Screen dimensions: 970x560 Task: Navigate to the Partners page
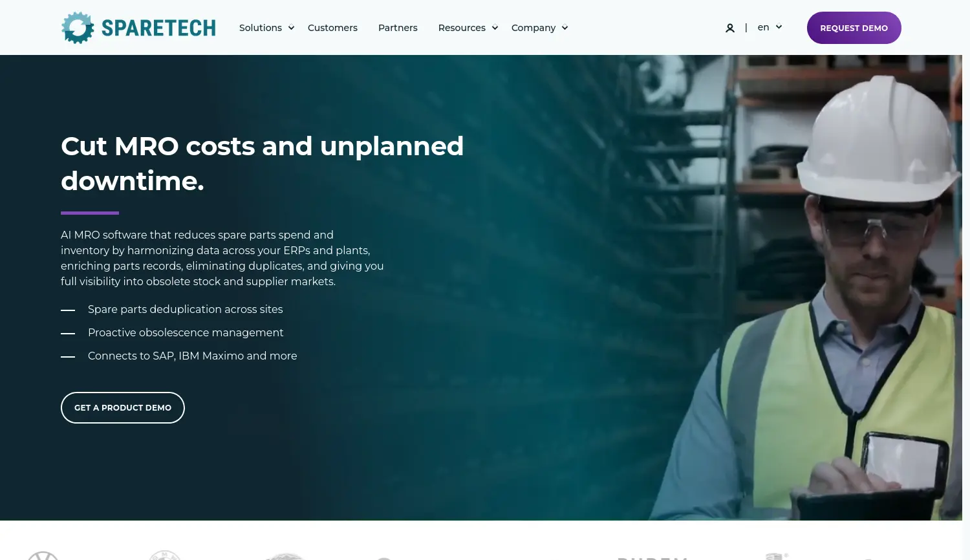398,28
